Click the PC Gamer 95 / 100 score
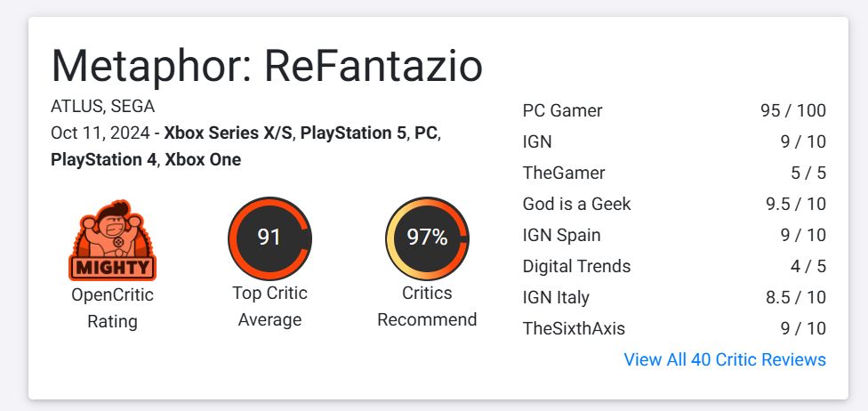The height and width of the screenshot is (411, 868). [793, 111]
